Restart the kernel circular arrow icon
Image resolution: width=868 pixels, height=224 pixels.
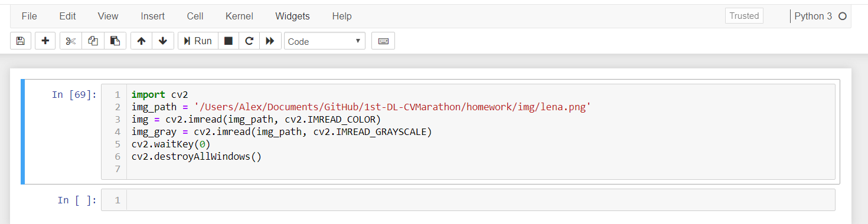(x=249, y=41)
